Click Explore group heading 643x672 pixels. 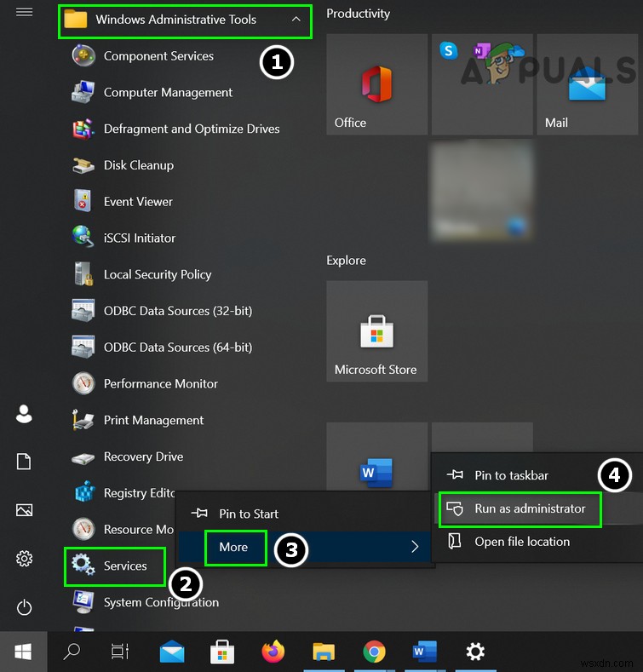(346, 261)
